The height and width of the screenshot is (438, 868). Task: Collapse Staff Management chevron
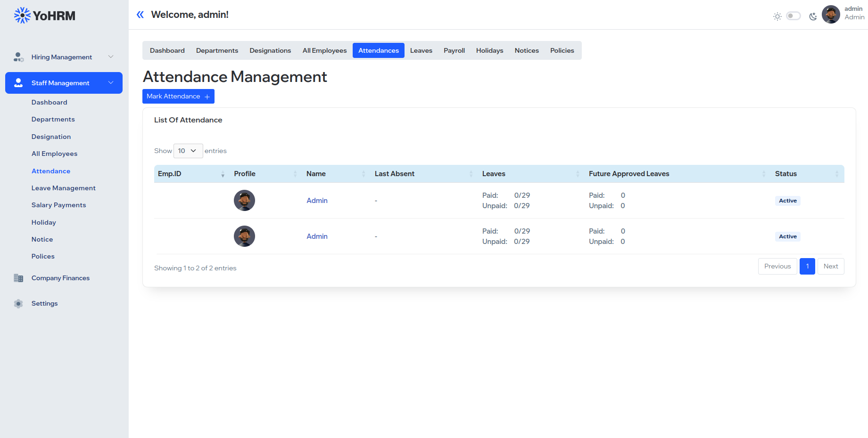111,83
